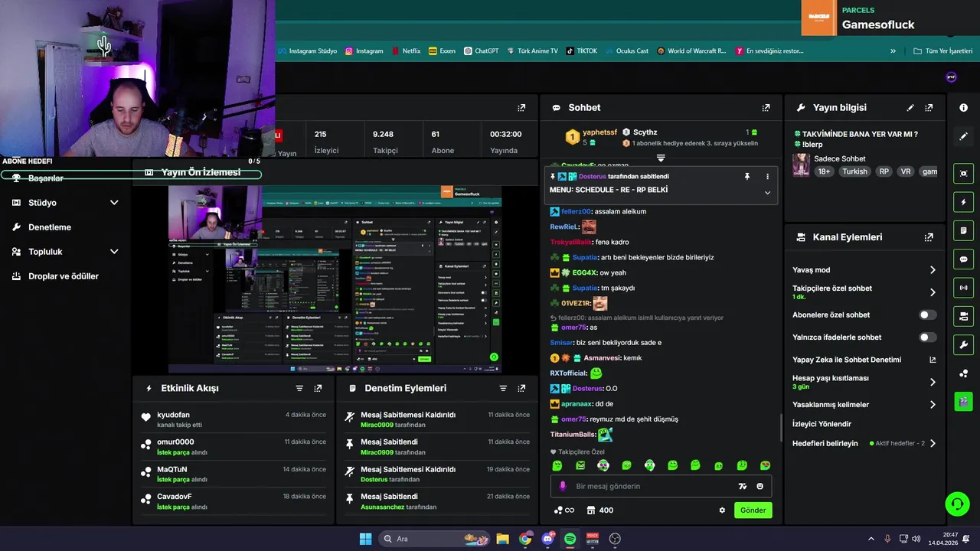This screenshot has width=980, height=551.
Task: Click the translate icon in chat input
Action: 742,486
